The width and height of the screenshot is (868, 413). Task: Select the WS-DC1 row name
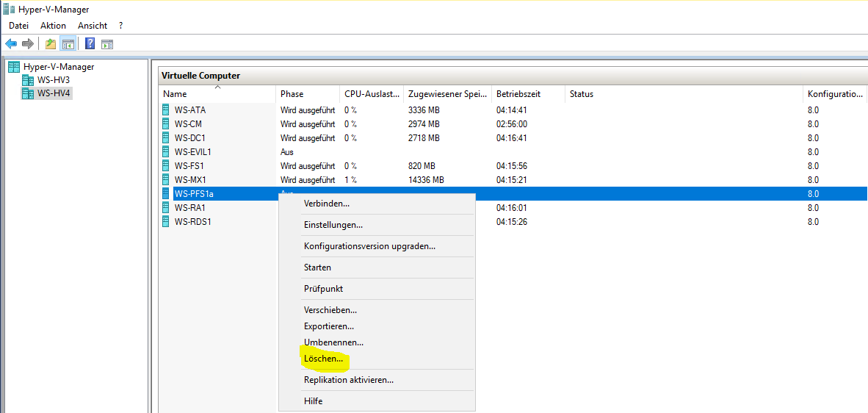190,137
